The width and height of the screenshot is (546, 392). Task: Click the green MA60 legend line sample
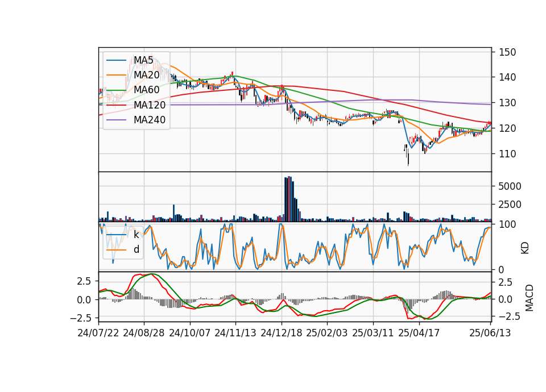[116, 90]
